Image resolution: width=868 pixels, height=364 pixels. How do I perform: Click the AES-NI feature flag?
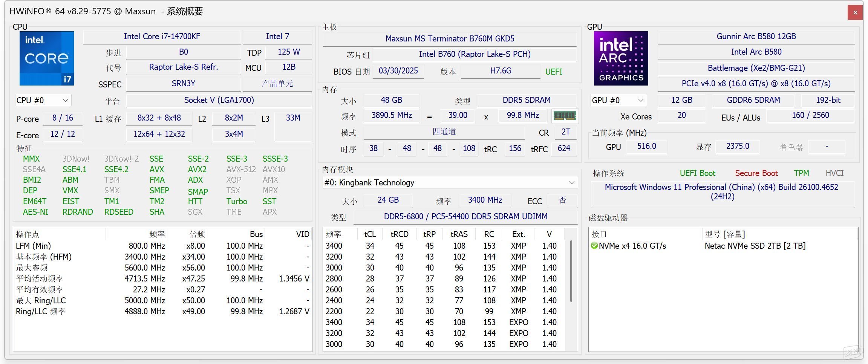(x=35, y=212)
